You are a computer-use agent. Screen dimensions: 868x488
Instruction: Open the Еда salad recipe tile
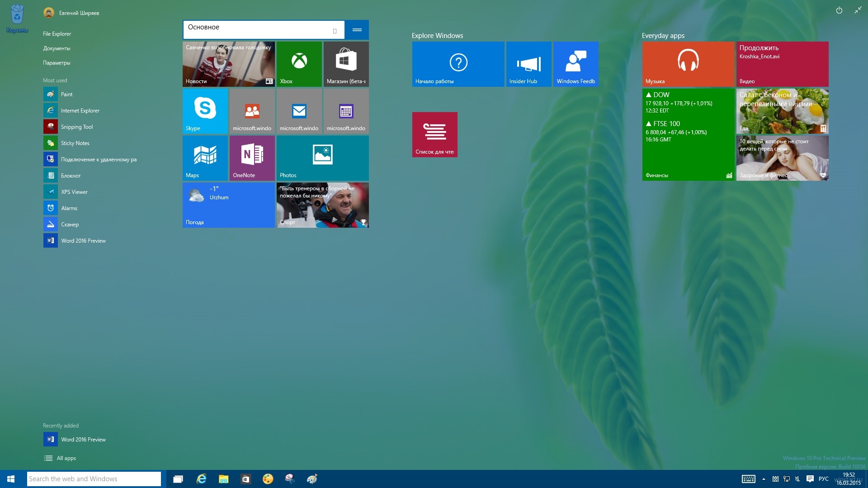pyautogui.click(x=782, y=111)
